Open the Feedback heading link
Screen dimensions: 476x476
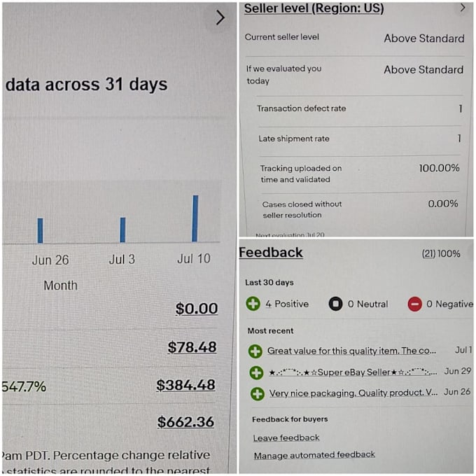tap(271, 253)
